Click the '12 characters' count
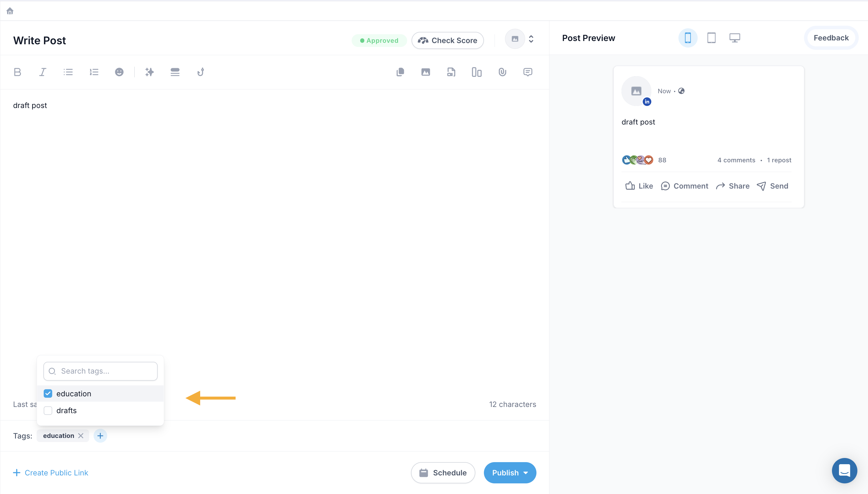This screenshot has width=868, height=494. coord(512,404)
